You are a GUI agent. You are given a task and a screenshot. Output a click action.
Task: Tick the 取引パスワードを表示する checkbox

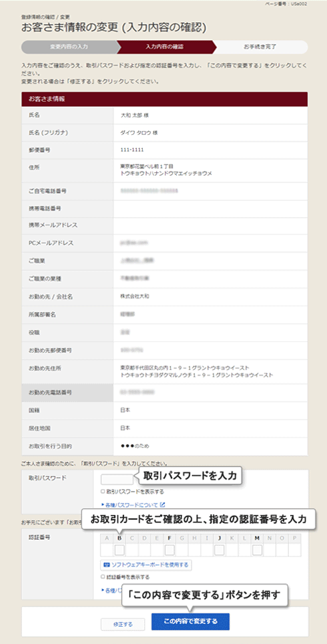[x=103, y=491]
